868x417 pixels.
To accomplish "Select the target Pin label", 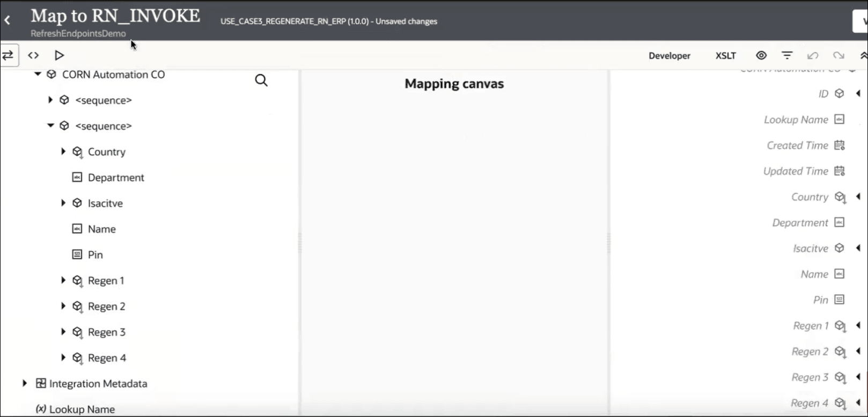I will [821, 300].
